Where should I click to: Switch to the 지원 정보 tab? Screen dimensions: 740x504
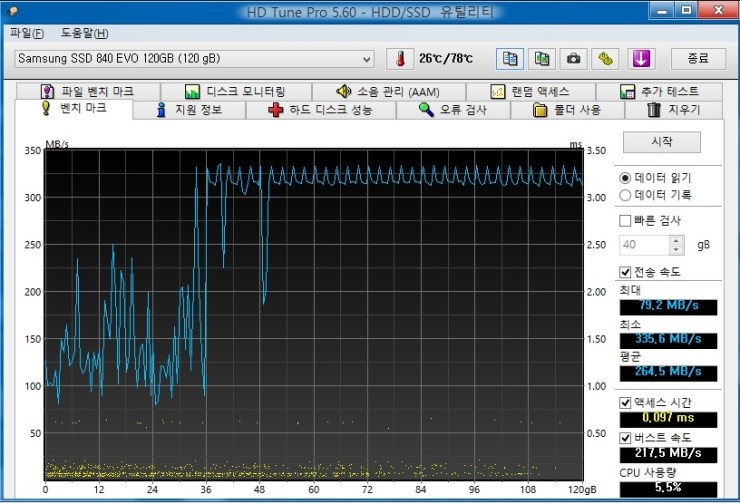click(x=189, y=109)
